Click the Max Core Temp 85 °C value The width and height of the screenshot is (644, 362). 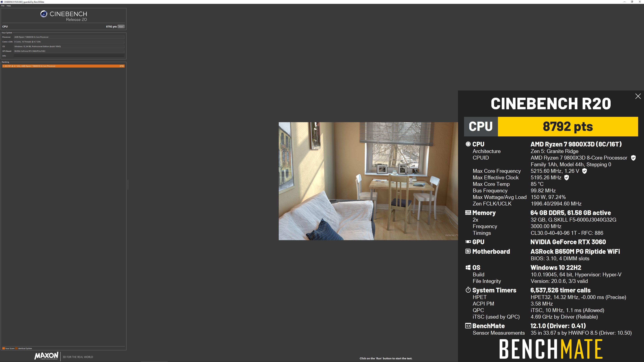(x=537, y=184)
